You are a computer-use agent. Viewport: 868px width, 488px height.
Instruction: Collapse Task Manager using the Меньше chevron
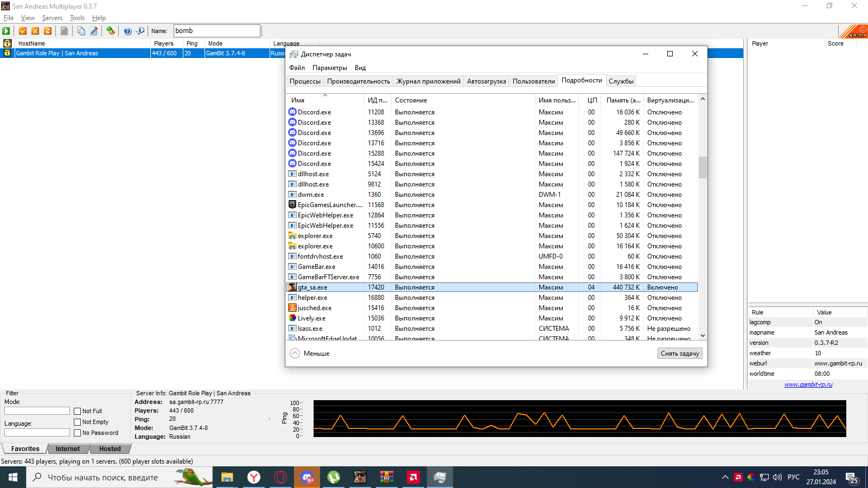tap(295, 354)
